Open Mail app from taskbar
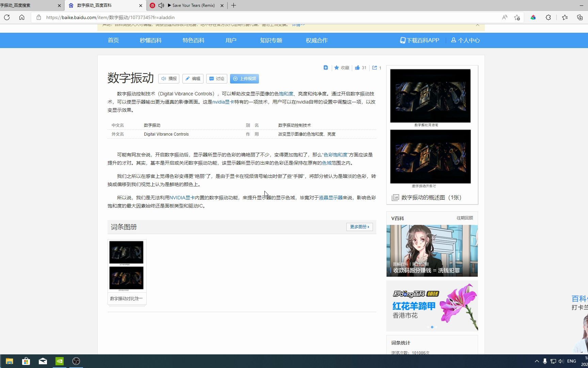 click(x=43, y=361)
